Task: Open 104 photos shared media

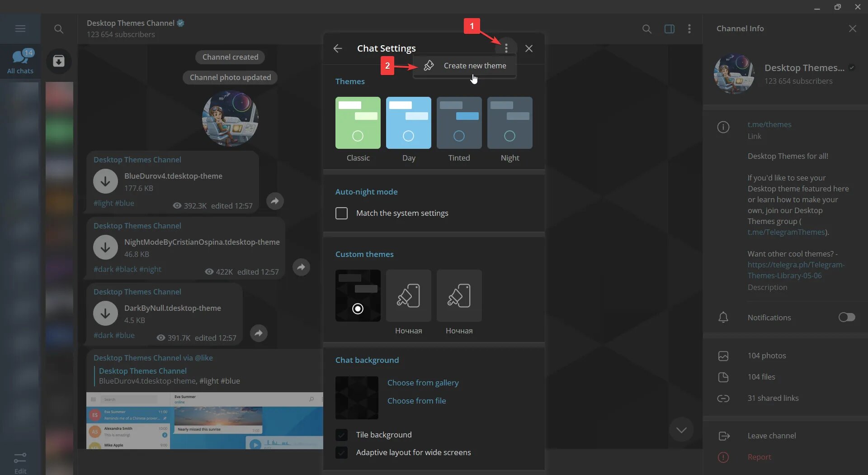Action: click(x=767, y=356)
